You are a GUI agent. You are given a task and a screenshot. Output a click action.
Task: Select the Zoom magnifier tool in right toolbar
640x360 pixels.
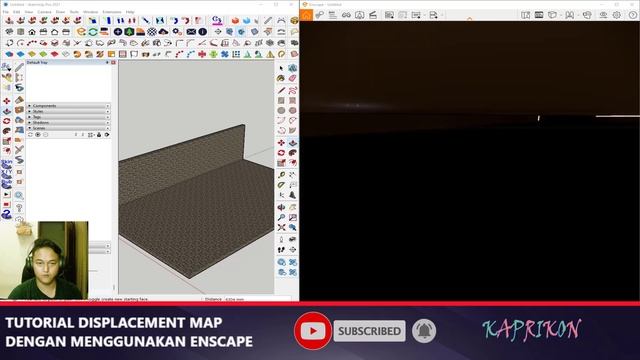tap(281, 218)
